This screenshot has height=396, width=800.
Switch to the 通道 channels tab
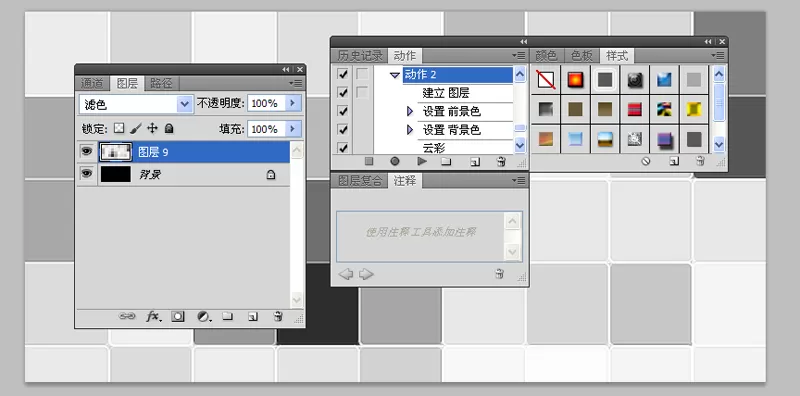coord(92,83)
